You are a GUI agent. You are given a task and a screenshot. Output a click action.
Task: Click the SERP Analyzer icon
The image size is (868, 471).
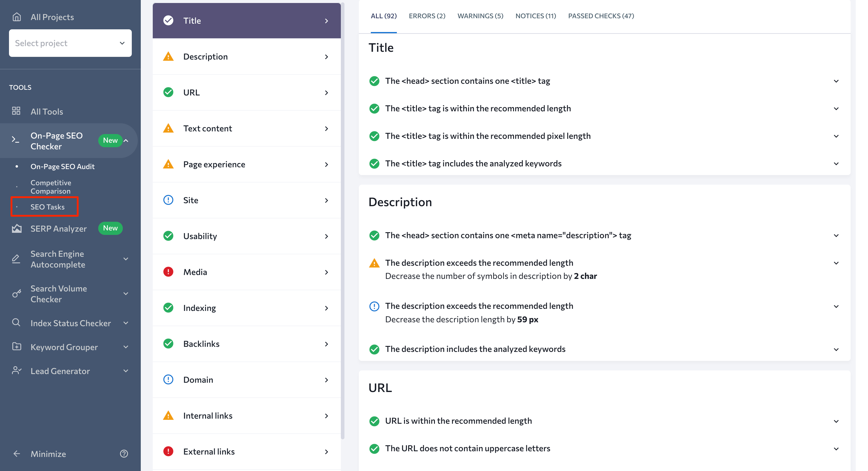[x=16, y=228]
